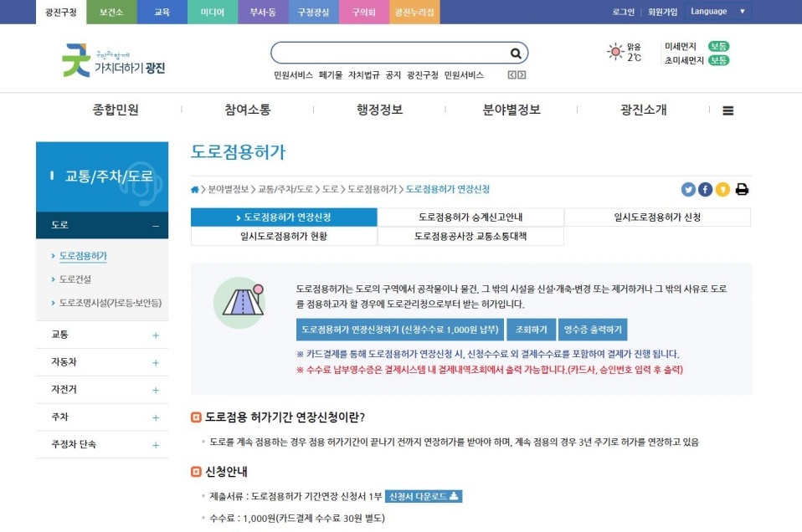Image resolution: width=802 pixels, height=532 pixels.
Task: Share page on Twitter icon
Action: [x=688, y=190]
